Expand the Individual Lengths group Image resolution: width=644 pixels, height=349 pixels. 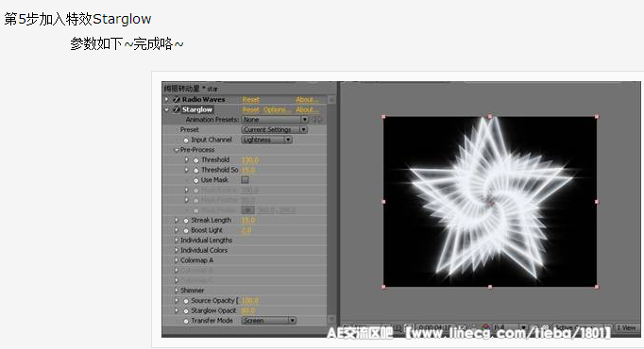point(177,240)
